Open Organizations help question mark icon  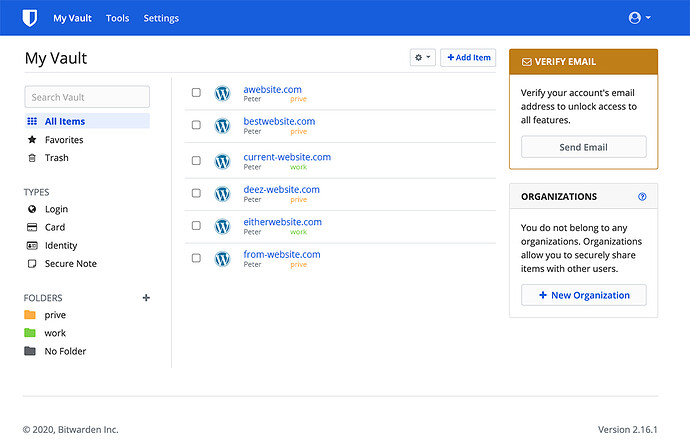pyautogui.click(x=642, y=197)
